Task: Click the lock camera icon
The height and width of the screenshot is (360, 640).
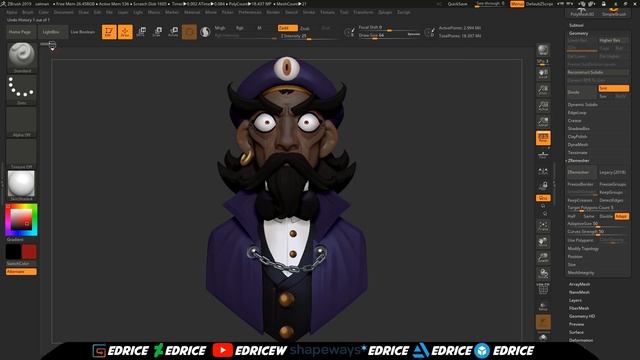Action: click(543, 186)
